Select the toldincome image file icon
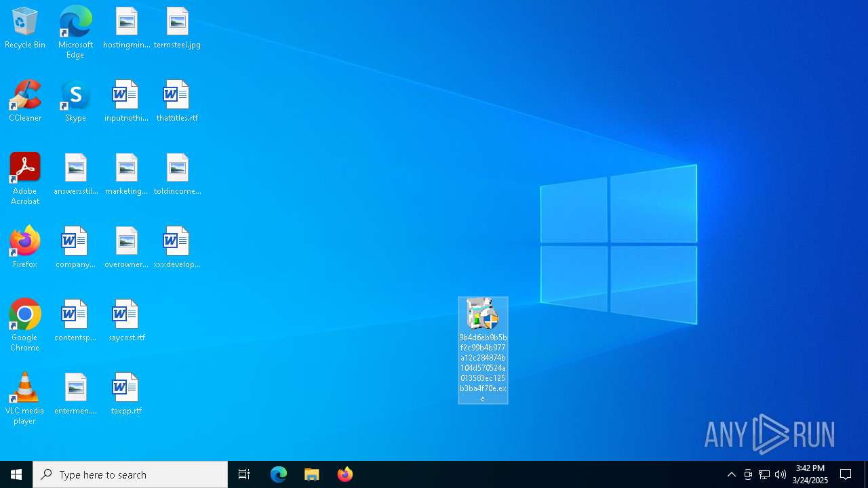The width and height of the screenshot is (868, 488). point(177,175)
